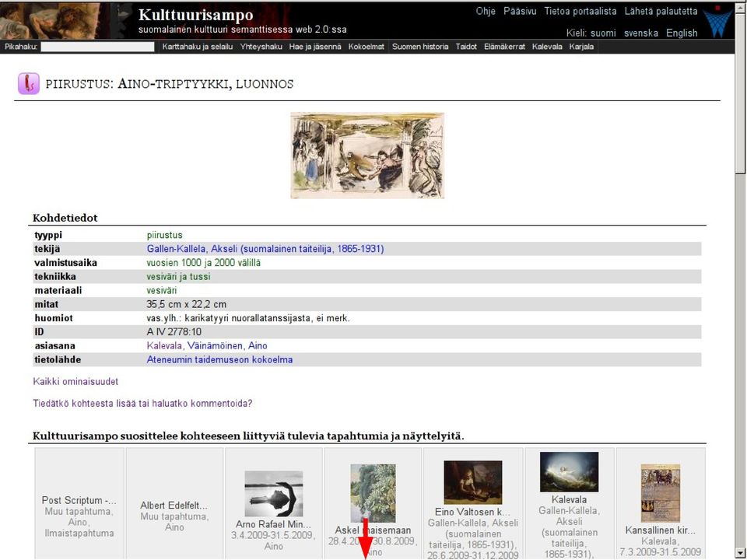Click Arno Rafael Min... card title
Screen dimensions: 747x560
pyautogui.click(x=273, y=525)
